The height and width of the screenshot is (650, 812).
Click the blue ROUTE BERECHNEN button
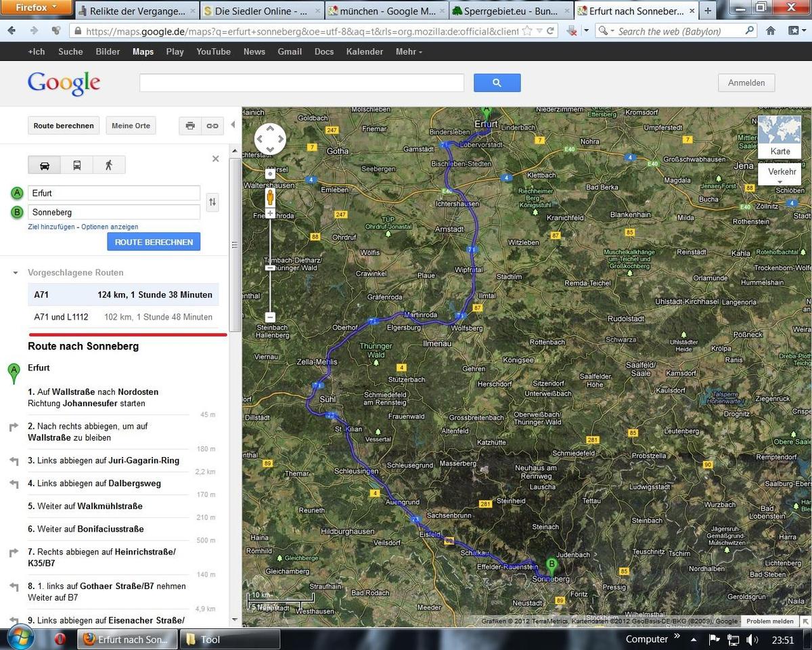click(154, 242)
